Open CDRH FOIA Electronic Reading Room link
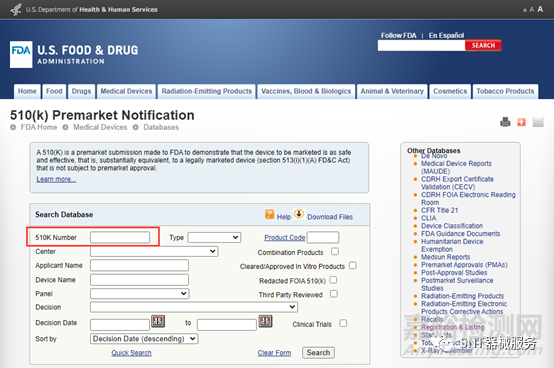Viewport: 554px width, 368px height. [468, 198]
